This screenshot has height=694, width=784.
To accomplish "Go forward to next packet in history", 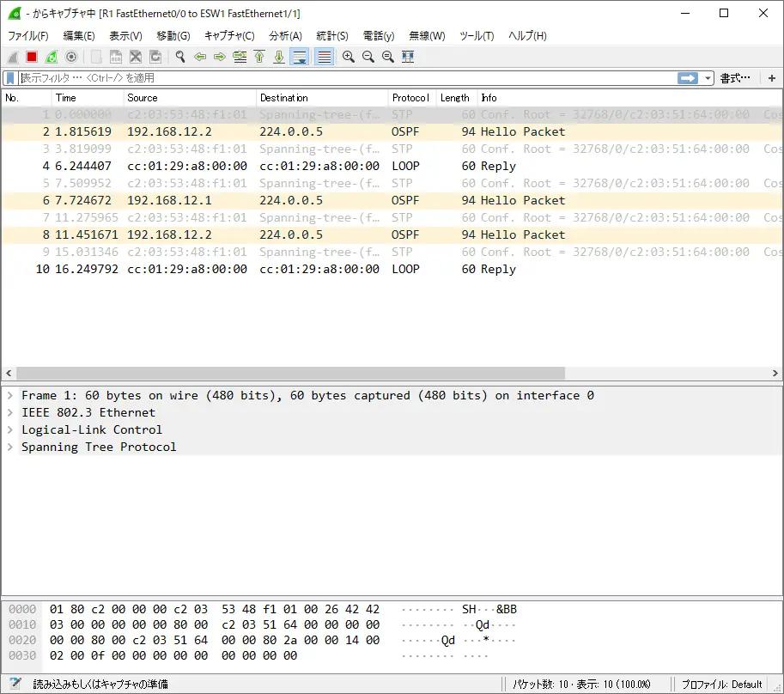I will pyautogui.click(x=220, y=57).
